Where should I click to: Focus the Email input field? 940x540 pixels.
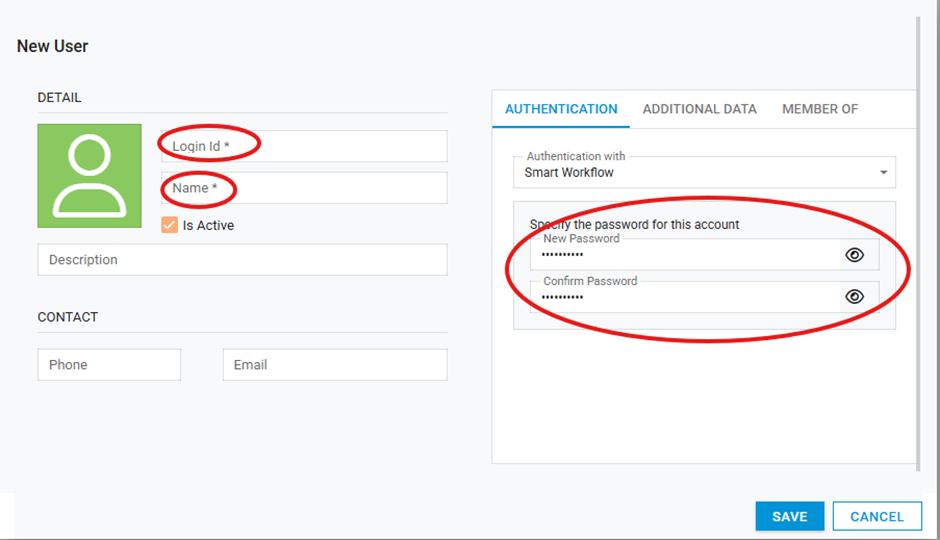coord(334,365)
